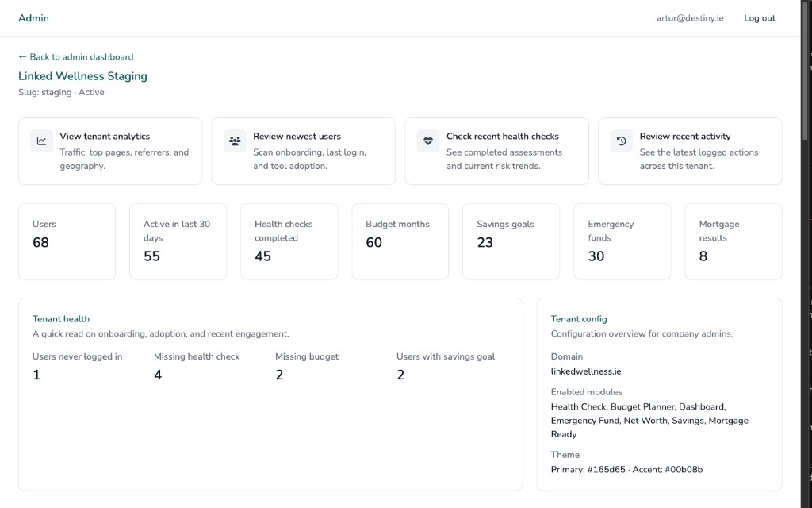Click the Admin header title
The height and width of the screenshot is (508, 812).
pos(33,18)
